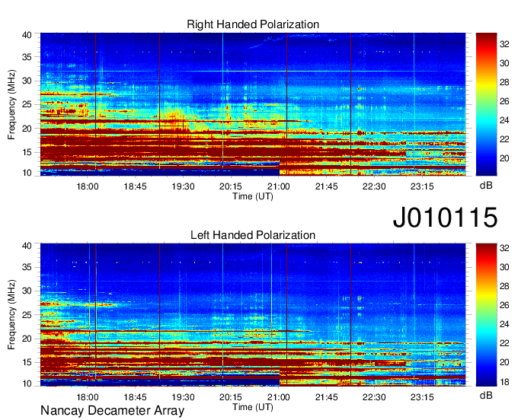Click the dB label under top colorbar
Viewport: 518px width, 420px height.
[x=486, y=186]
